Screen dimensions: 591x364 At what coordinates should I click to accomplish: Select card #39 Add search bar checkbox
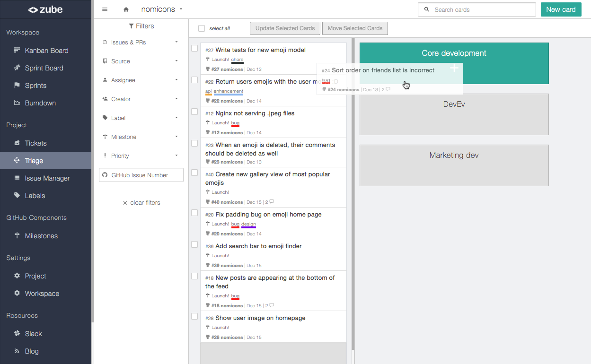(x=194, y=244)
